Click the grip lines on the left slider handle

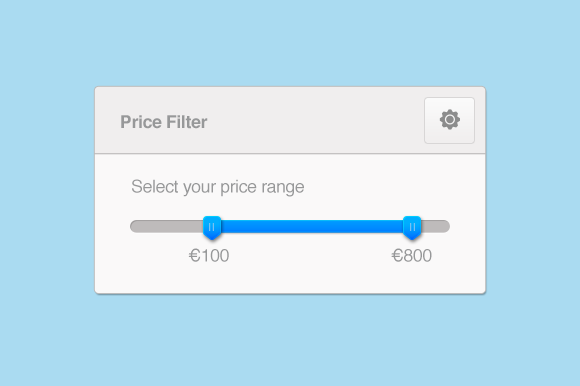[x=212, y=227]
